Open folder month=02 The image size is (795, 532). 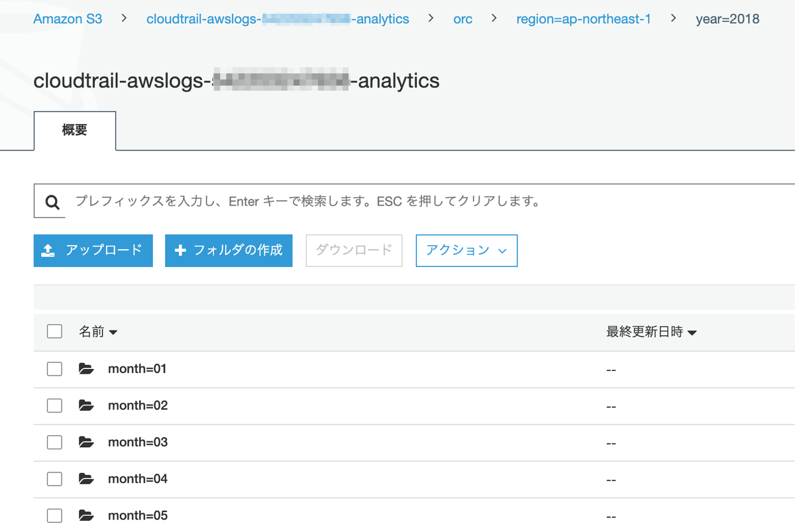(138, 405)
